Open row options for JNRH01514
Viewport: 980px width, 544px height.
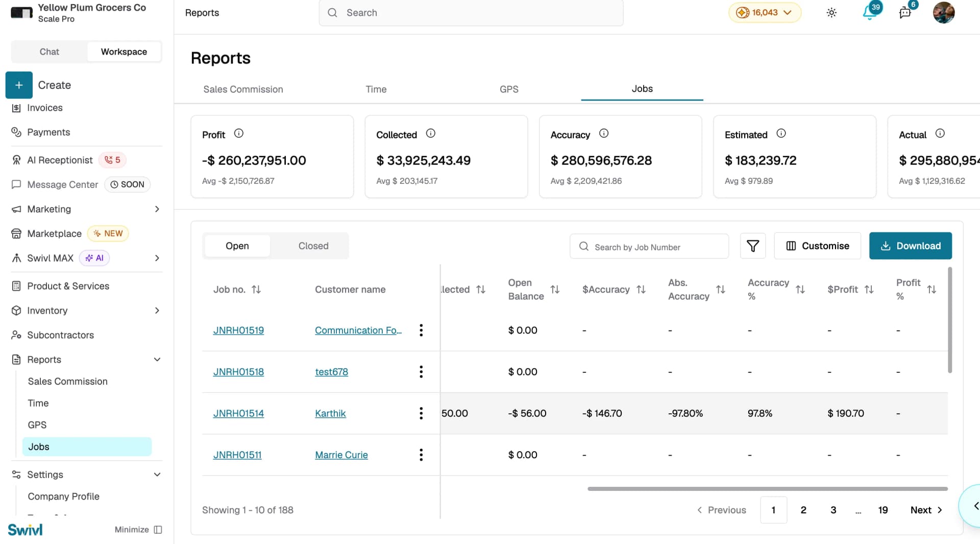pyautogui.click(x=421, y=413)
